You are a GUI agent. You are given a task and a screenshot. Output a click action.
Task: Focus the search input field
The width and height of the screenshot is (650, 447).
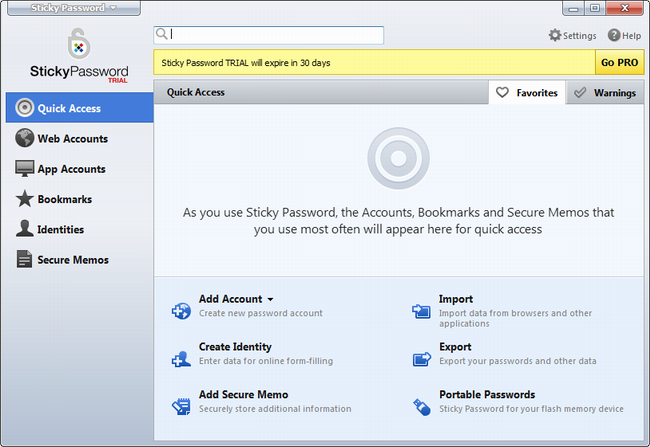click(269, 35)
